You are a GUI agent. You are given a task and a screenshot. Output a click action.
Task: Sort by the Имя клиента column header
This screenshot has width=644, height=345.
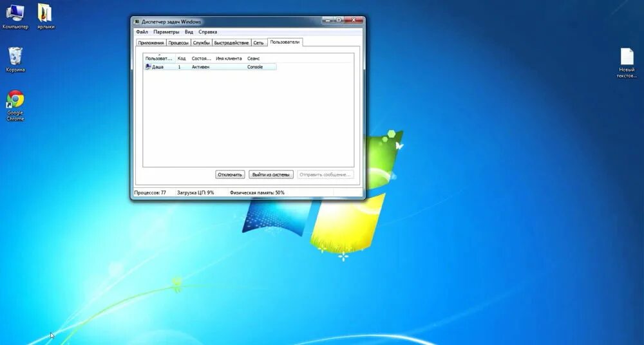229,59
